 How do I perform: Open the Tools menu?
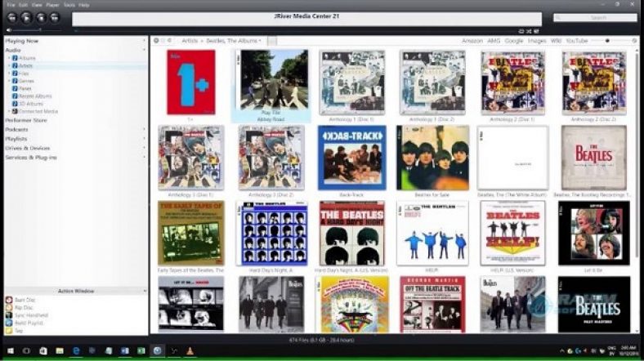pos(69,5)
